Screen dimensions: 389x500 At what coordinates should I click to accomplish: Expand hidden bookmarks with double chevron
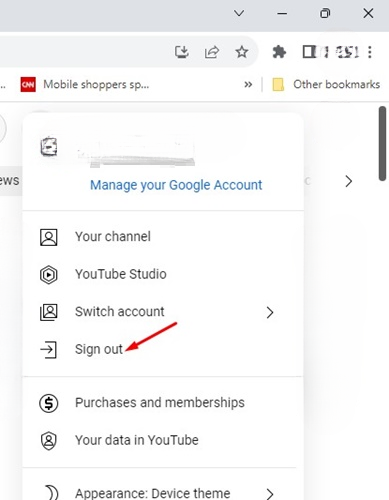[x=248, y=84]
